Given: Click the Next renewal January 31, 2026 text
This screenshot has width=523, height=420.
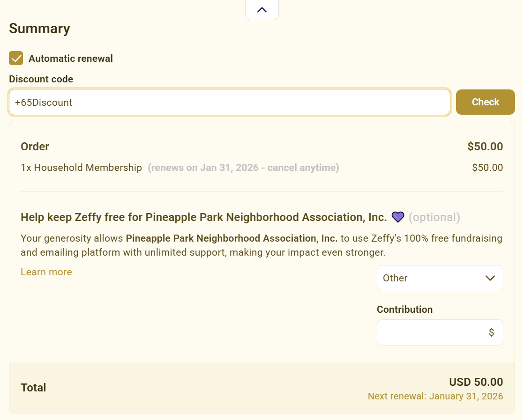Looking at the screenshot, I should click(x=435, y=397).
